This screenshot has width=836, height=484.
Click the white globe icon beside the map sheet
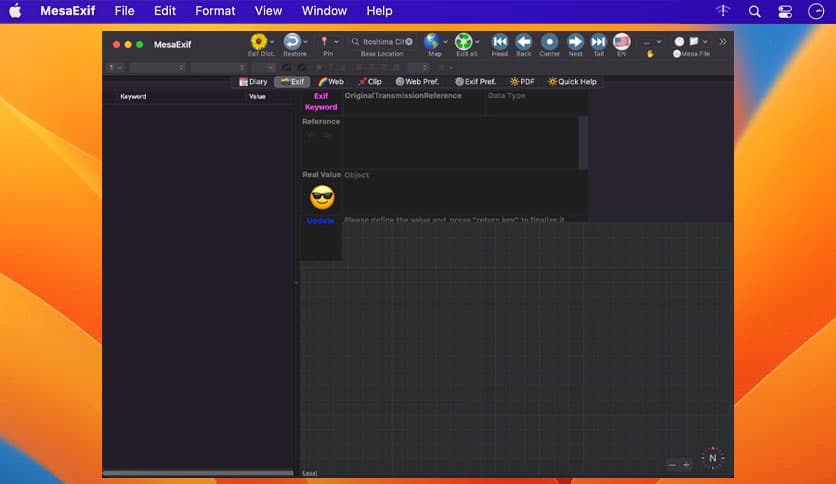click(679, 41)
